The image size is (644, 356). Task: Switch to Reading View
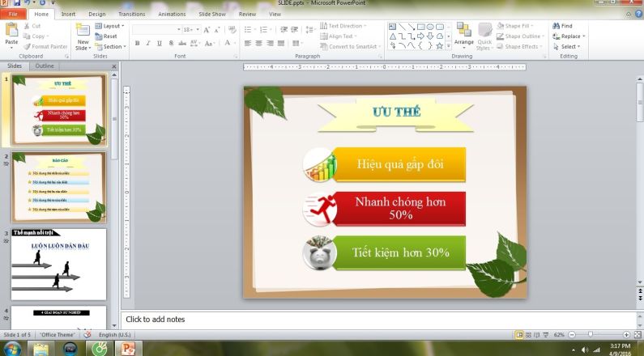point(536,335)
